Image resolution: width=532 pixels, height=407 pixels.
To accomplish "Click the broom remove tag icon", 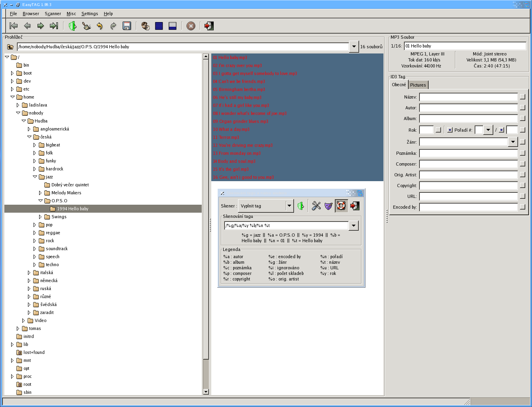I will [x=86, y=26].
